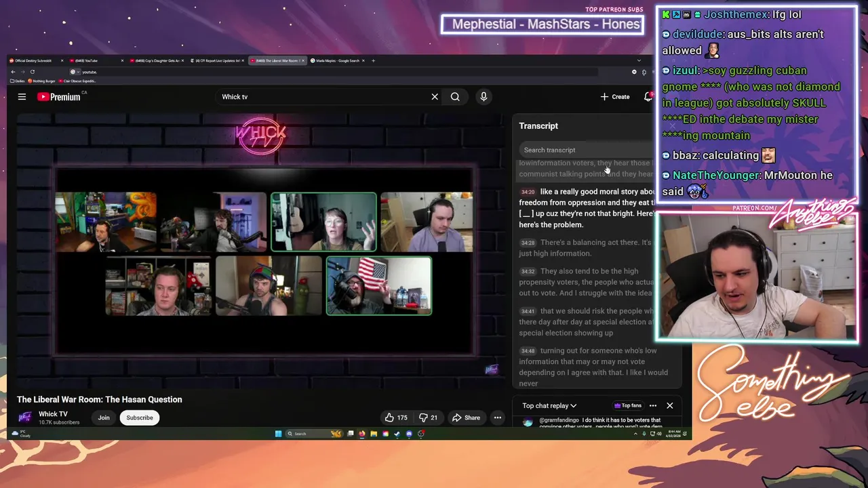The width and height of the screenshot is (868, 488).
Task: Share the Liberal War Room video
Action: [x=466, y=418]
